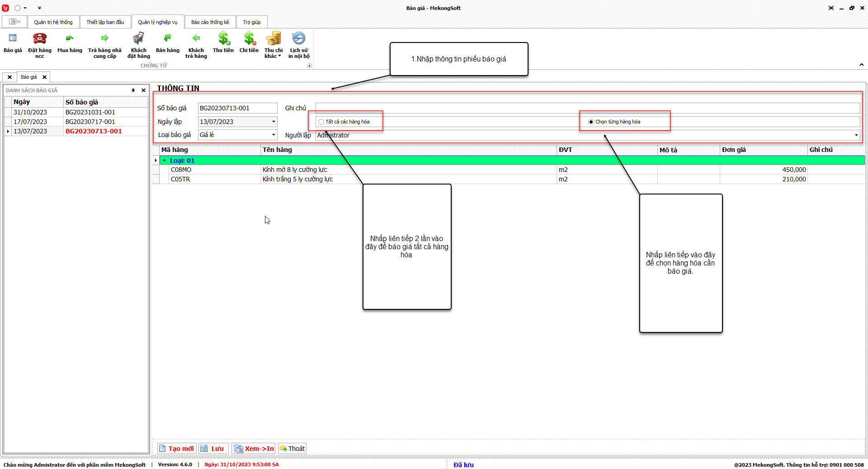Open Khách trả hàng tool

[196, 45]
